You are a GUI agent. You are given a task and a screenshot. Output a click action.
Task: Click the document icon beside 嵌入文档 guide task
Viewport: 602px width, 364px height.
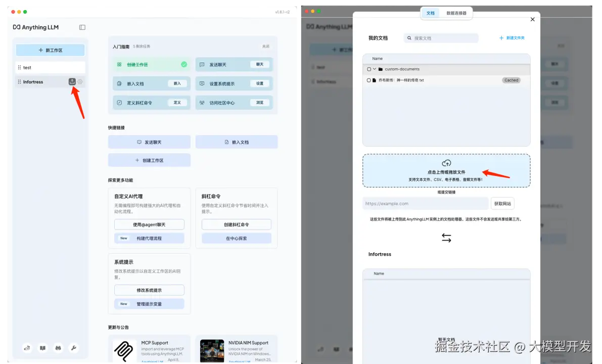tap(119, 84)
